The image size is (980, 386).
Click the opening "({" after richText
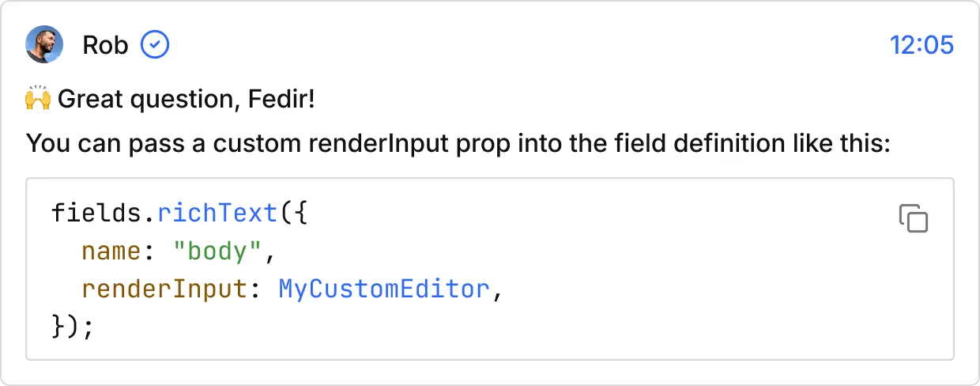(290, 214)
